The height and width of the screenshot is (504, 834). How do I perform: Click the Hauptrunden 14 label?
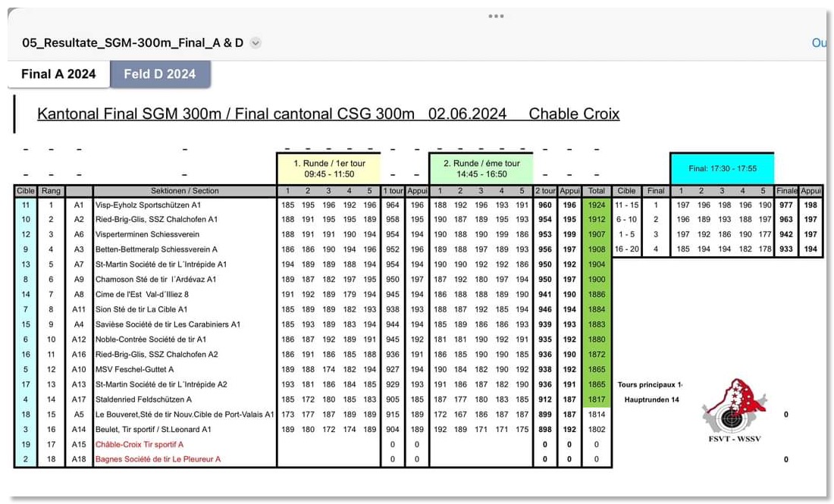[651, 400]
